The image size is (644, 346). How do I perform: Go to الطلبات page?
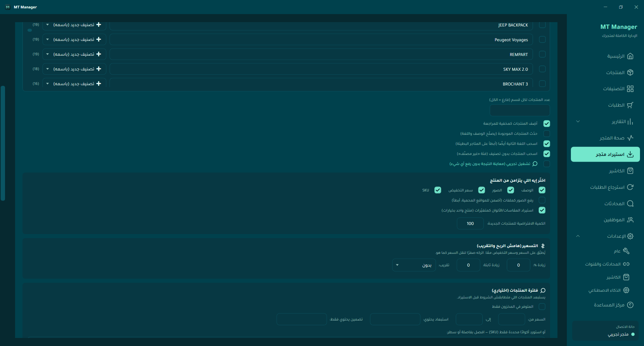pos(605,105)
